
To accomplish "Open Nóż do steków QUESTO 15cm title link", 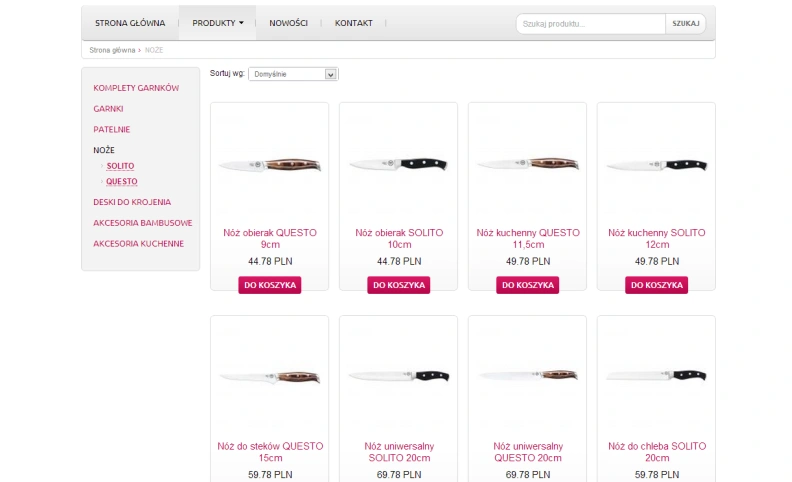I will click(270, 452).
